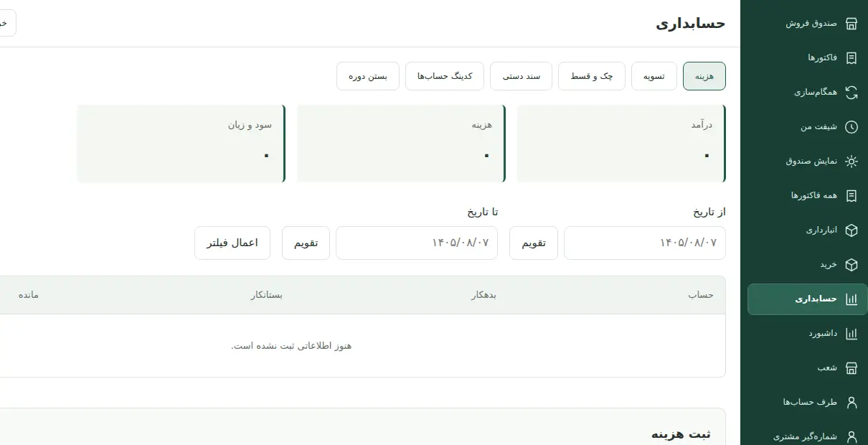Image resolution: width=868 pixels, height=445 pixels.
Task: Click the bar chart icon beside حسابداری
Action: click(852, 299)
